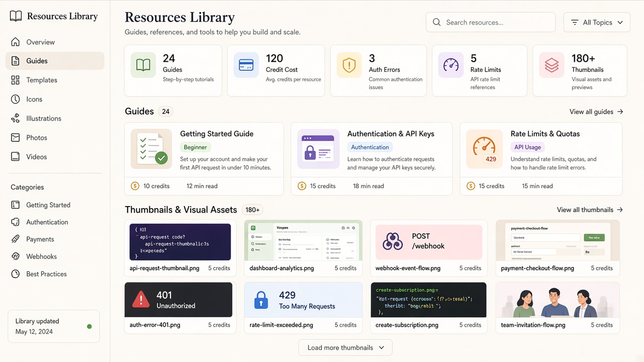This screenshot has height=362, width=644.
Task: Select the Templates grid icon
Action: 16,80
